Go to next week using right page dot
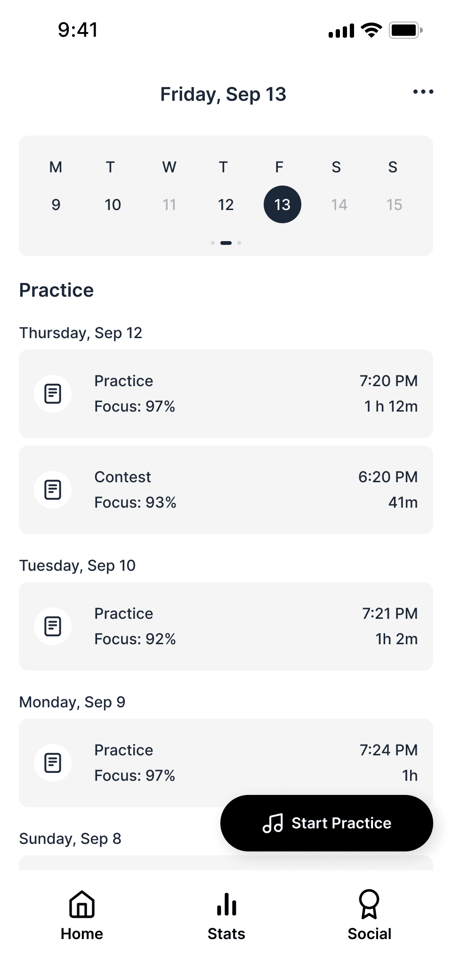 pos(239,243)
